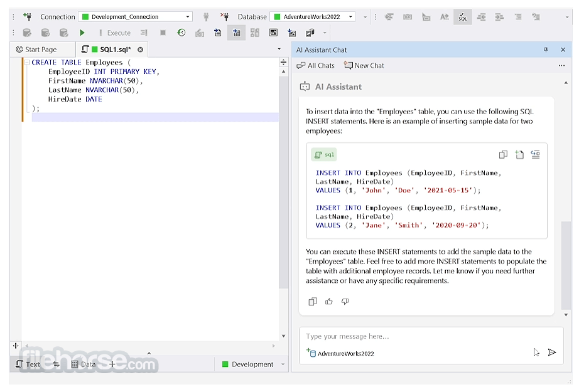The width and height of the screenshot is (579, 392).
Task: Click the [@] parameter info icon
Action: click(408, 16)
